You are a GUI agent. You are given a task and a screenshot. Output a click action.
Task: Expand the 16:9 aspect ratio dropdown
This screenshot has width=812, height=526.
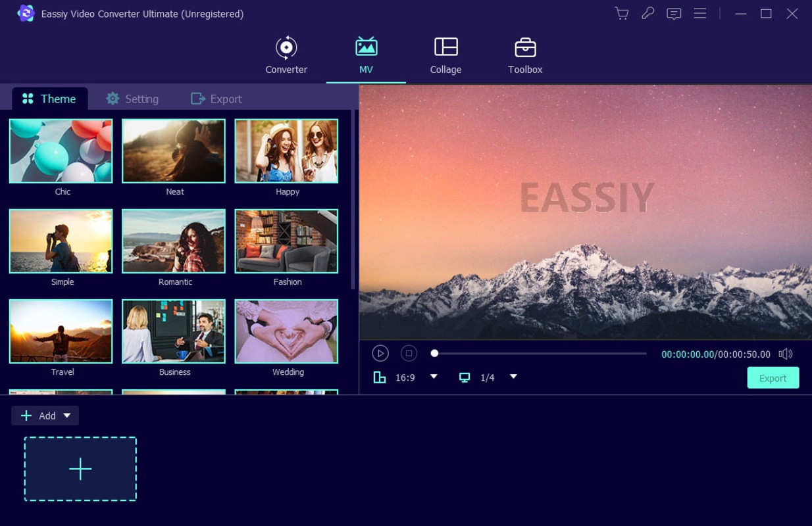click(434, 377)
